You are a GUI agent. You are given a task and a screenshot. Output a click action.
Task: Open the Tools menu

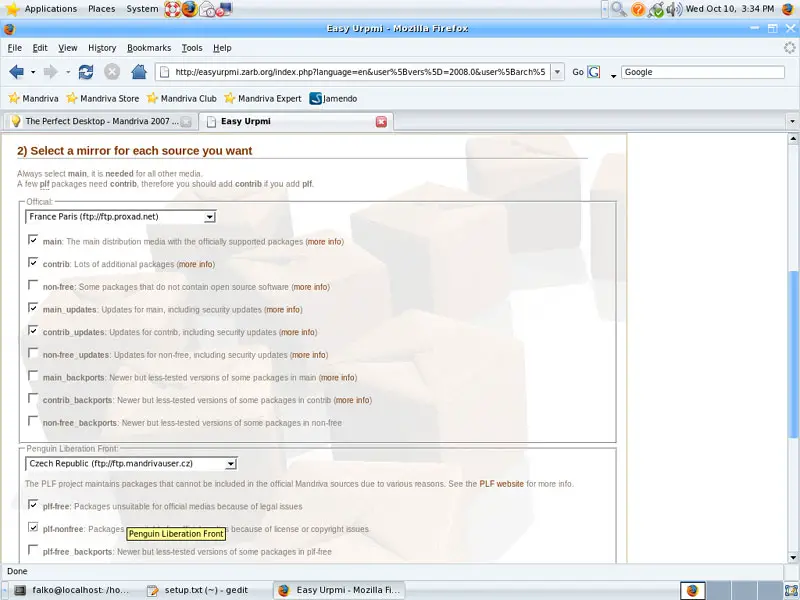coord(192,48)
